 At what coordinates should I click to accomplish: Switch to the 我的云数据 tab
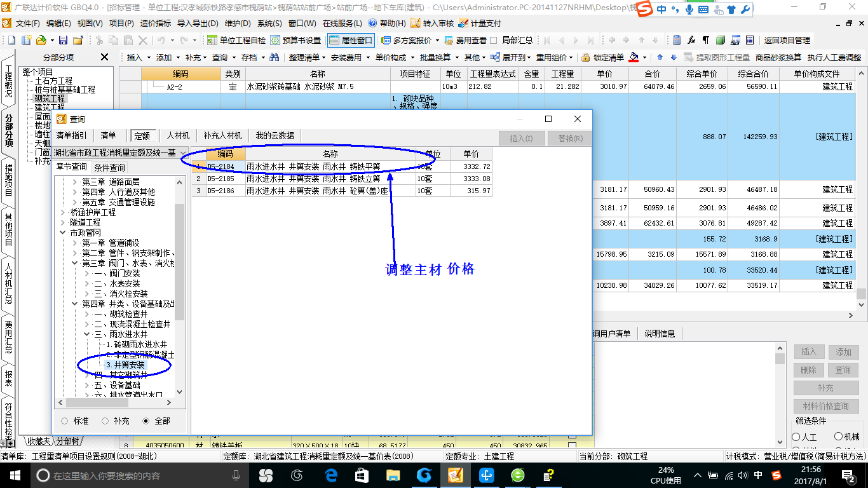(x=275, y=135)
